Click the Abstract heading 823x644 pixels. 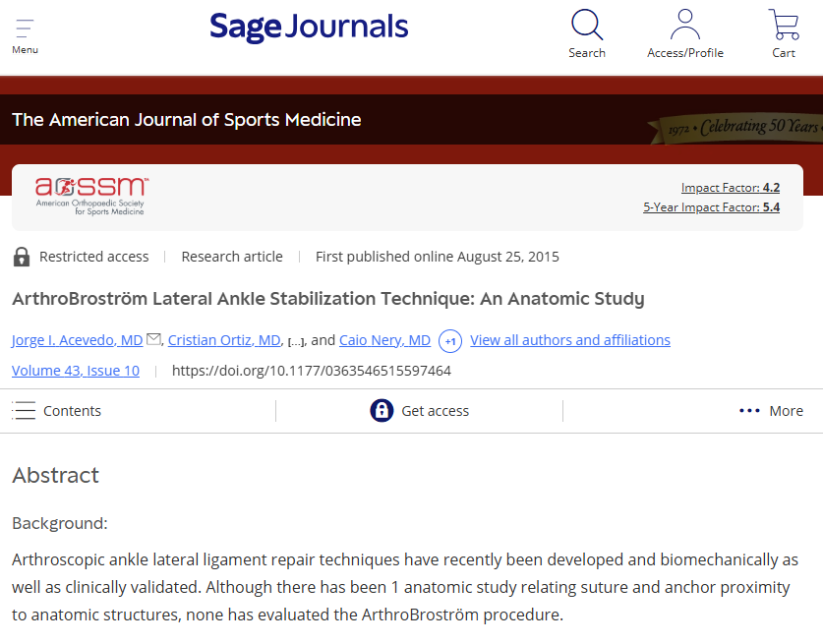56,476
